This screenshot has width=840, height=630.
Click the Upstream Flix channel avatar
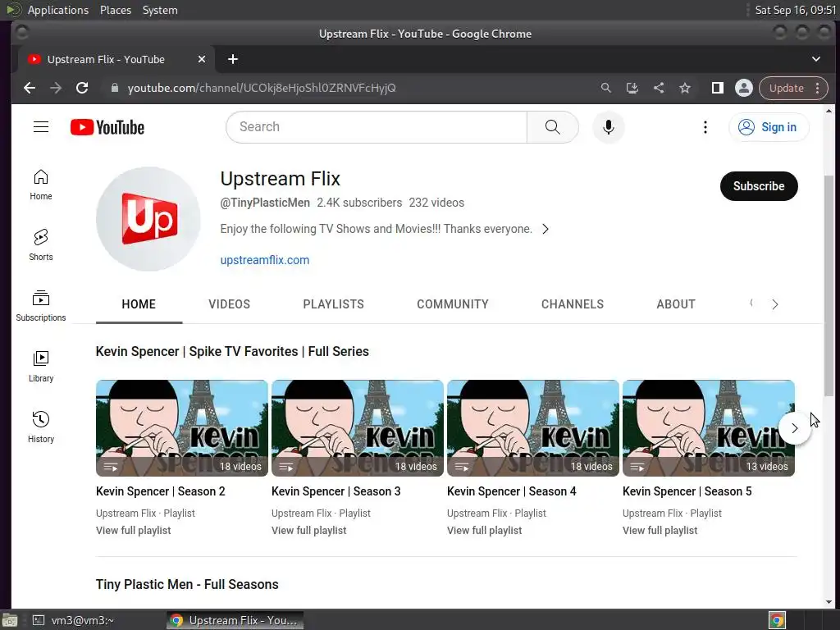(148, 219)
